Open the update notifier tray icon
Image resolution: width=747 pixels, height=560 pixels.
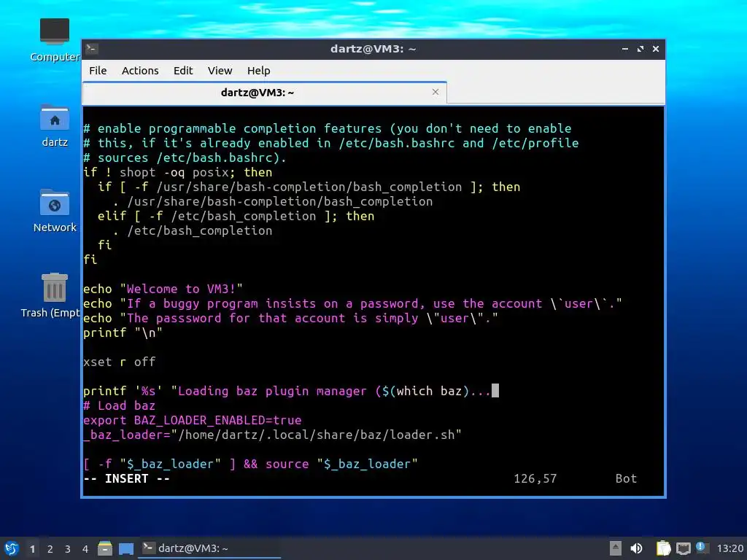coord(701,547)
